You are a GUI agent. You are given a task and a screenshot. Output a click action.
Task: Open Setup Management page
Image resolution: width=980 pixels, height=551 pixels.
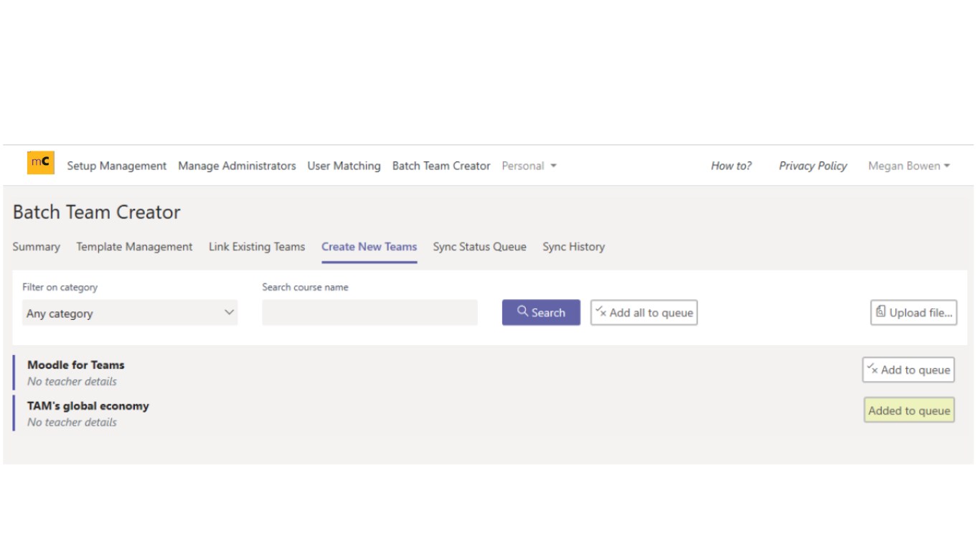[117, 166]
